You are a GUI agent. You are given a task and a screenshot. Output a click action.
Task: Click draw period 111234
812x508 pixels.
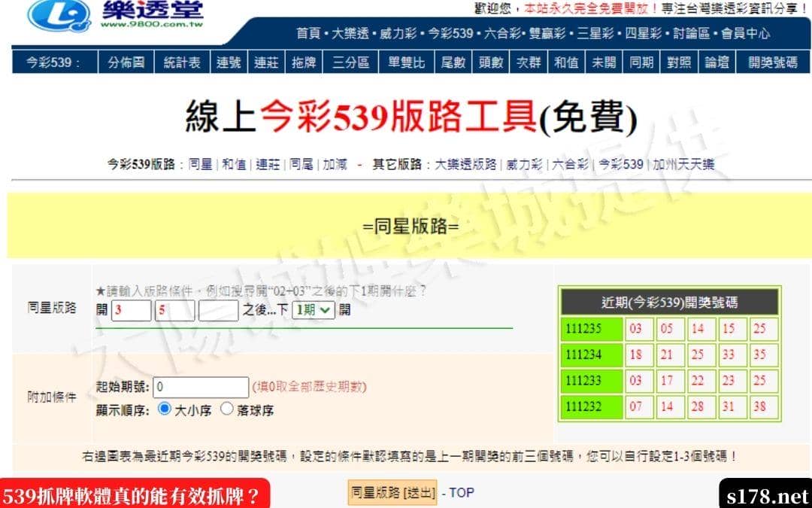[x=592, y=355]
